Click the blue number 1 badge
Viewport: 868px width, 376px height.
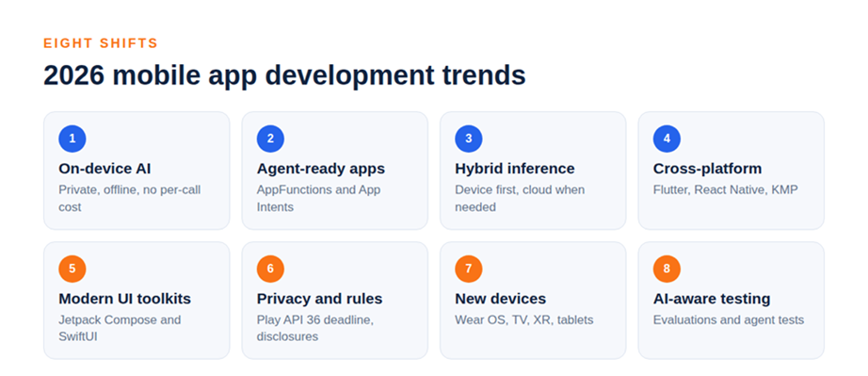click(x=72, y=139)
